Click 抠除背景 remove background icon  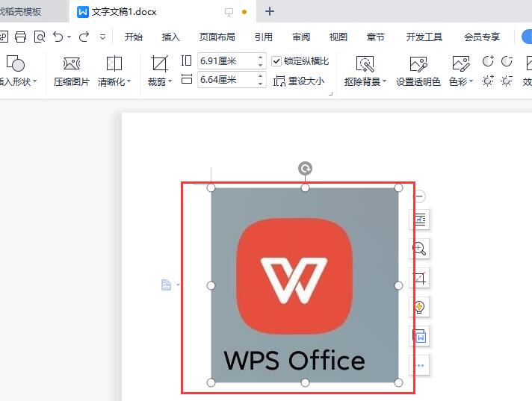point(365,63)
